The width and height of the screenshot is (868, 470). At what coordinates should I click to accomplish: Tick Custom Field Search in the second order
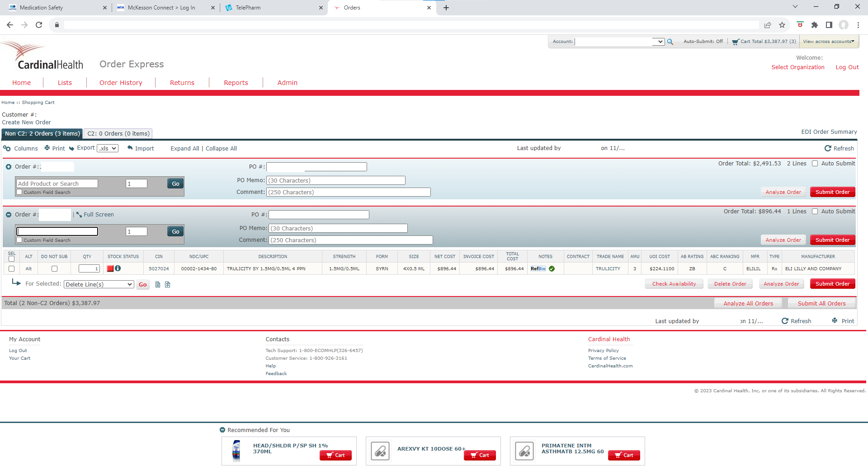[x=19, y=240]
